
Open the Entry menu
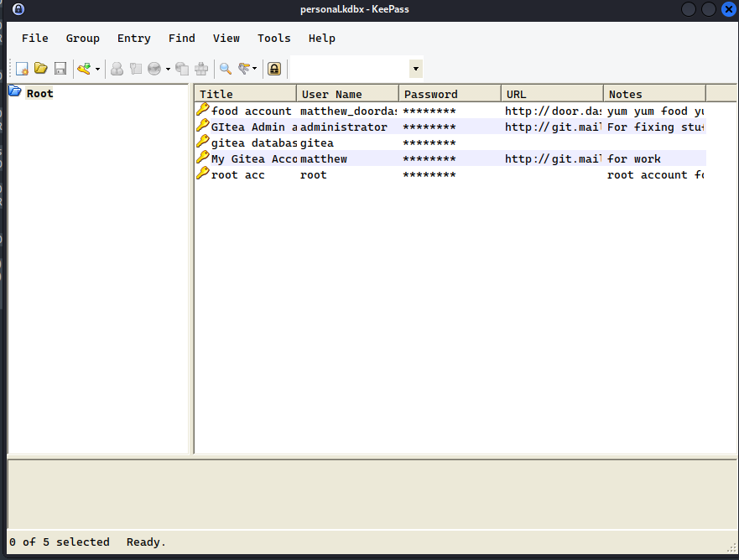click(134, 39)
